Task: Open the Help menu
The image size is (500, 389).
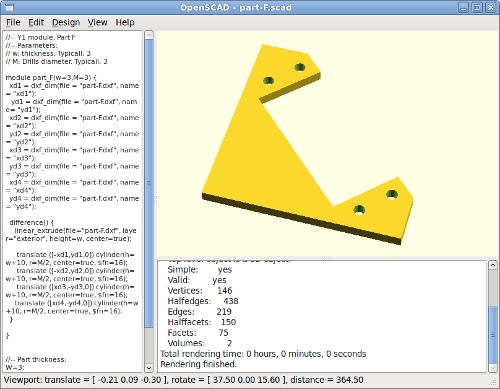Action: (x=125, y=22)
